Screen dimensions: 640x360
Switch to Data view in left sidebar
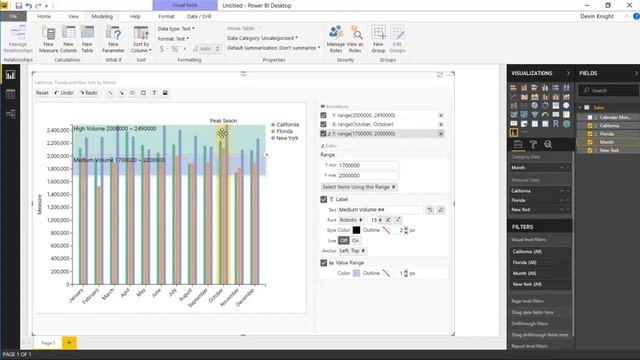(10, 94)
